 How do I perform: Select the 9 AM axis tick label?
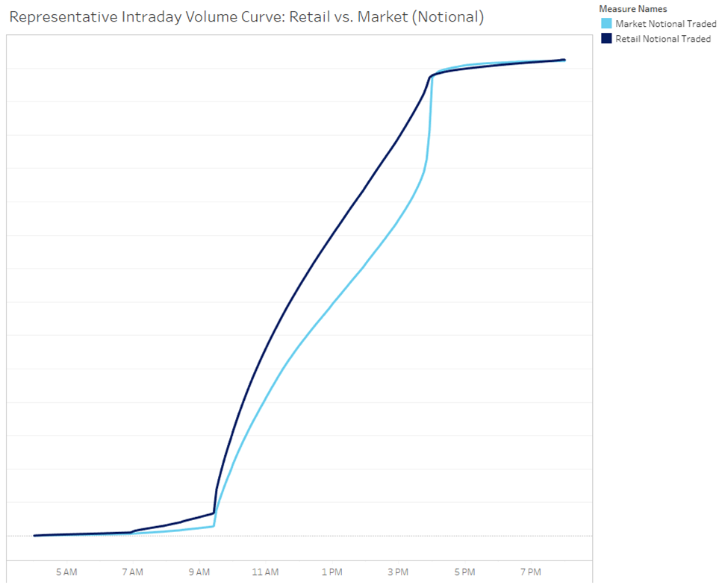pyautogui.click(x=199, y=572)
